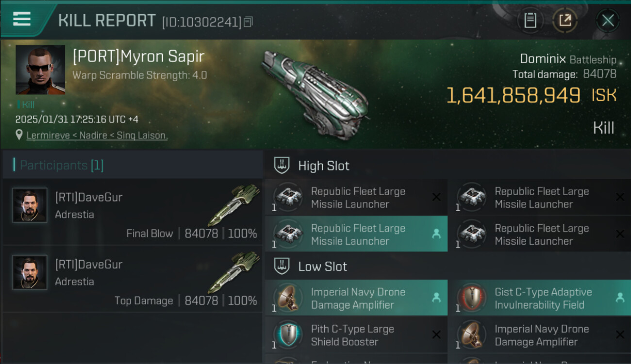Image resolution: width=631 pixels, height=364 pixels.
Task: Select the Final Blow DaveGur portrait
Action: [x=30, y=205]
